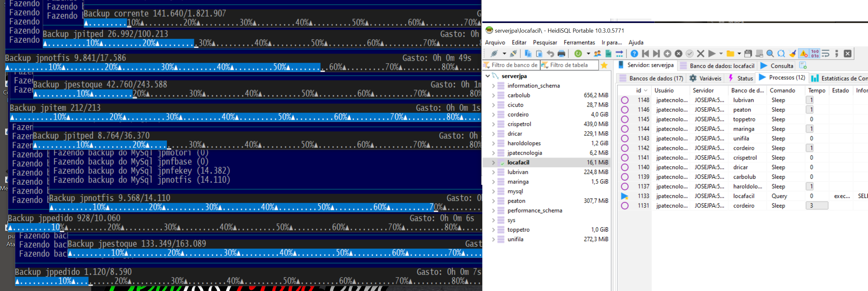Click the yellow folder Load SQL icon
The image size is (868, 291).
tap(730, 53)
